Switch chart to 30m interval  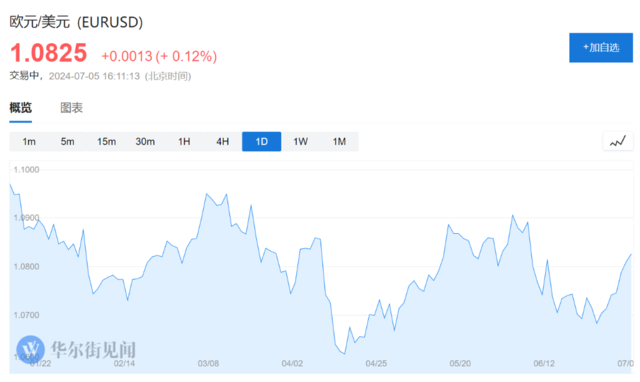(x=145, y=142)
